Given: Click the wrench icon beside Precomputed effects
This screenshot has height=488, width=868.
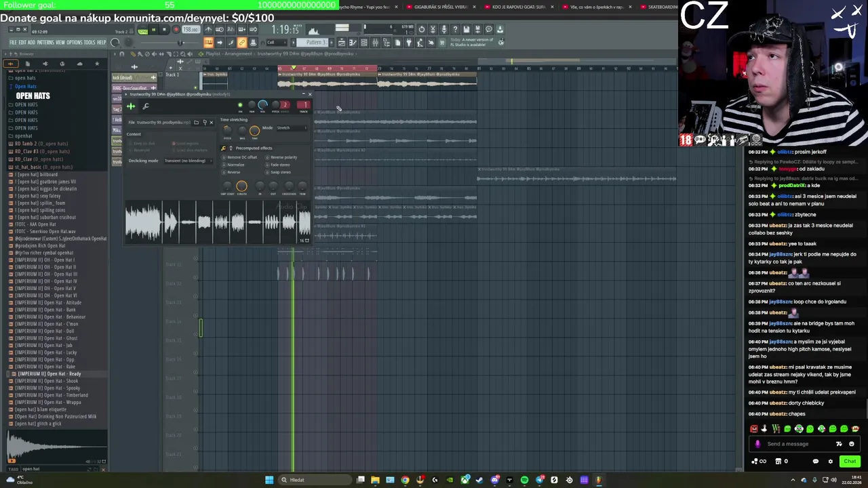Looking at the screenshot, I should 223,148.
